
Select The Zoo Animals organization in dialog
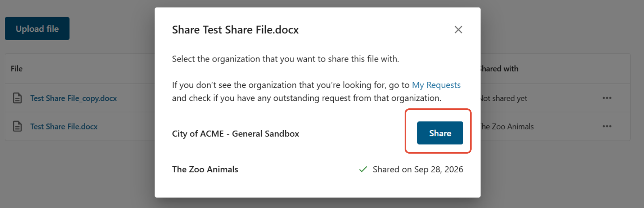(205, 169)
